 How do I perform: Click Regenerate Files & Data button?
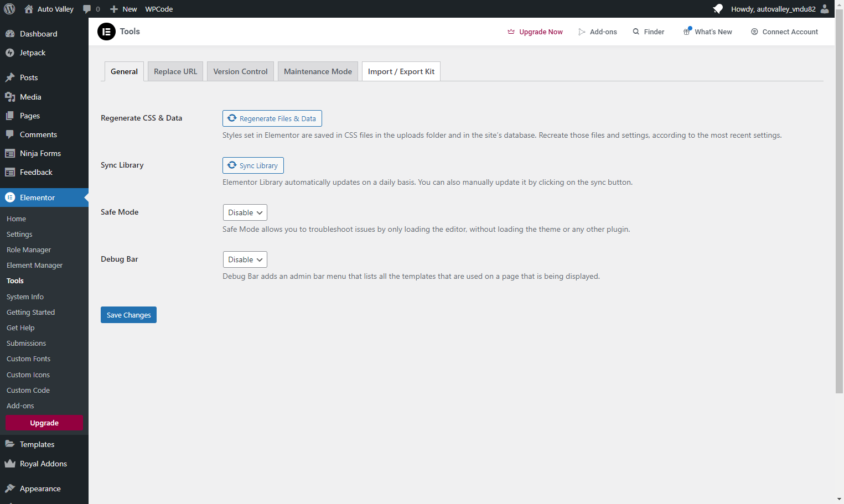click(x=272, y=118)
